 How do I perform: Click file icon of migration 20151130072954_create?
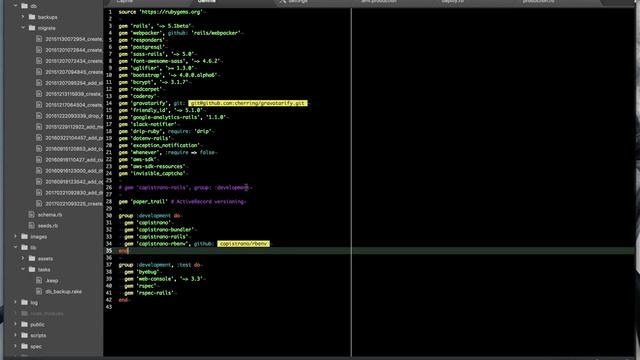(x=39, y=39)
